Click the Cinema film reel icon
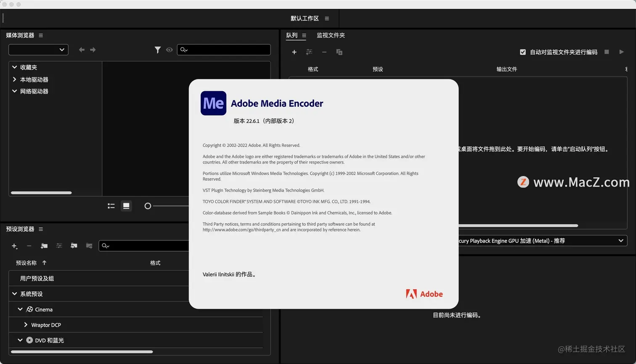Image resolution: width=636 pixels, height=364 pixels. [x=29, y=309]
